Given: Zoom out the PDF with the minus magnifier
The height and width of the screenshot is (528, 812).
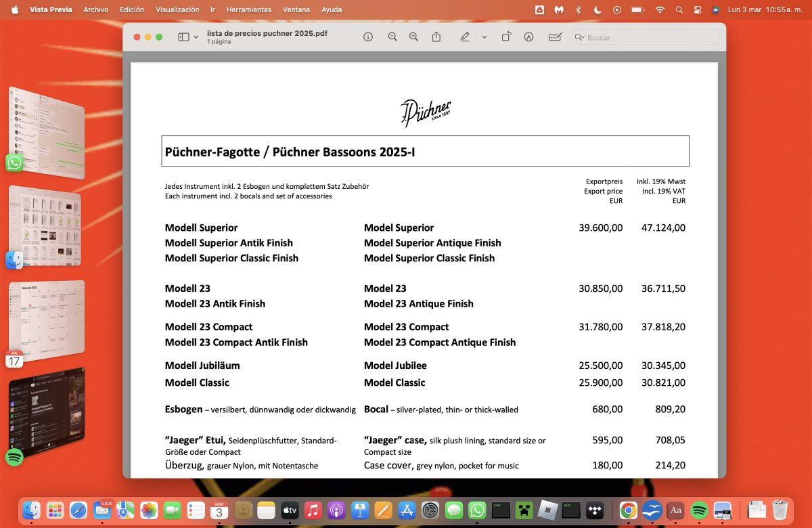Looking at the screenshot, I should pos(392,37).
